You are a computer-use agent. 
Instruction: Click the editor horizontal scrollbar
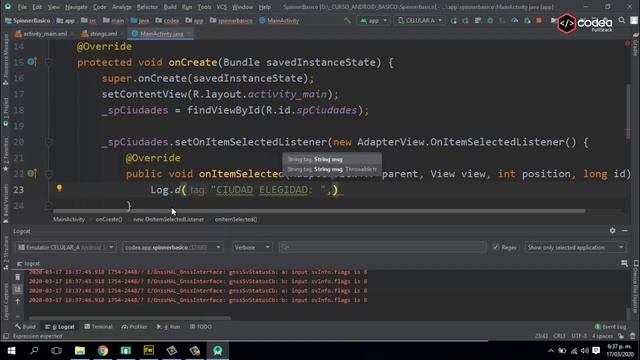pos(319,211)
